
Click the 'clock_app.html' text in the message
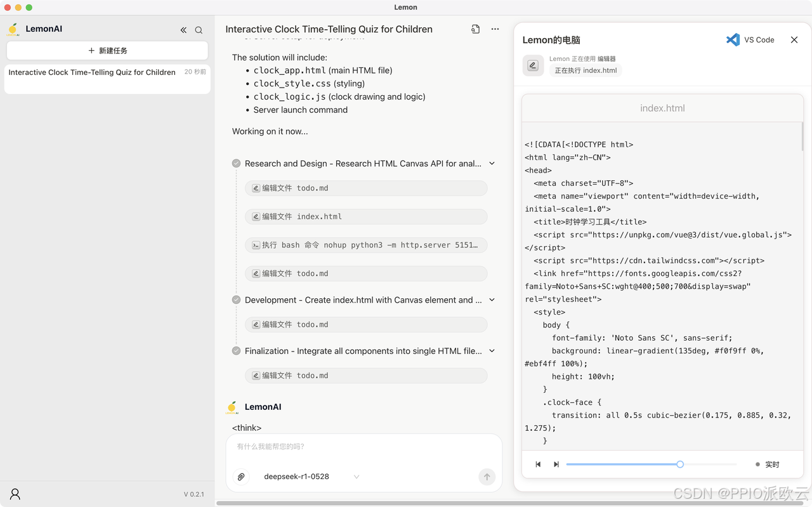click(x=289, y=70)
